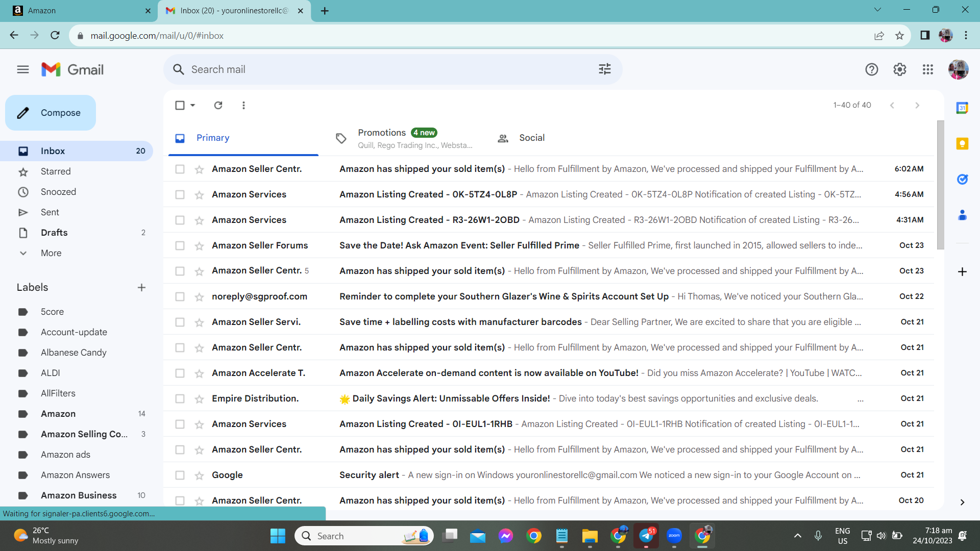The height and width of the screenshot is (551, 980).
Task: Open the More options three-dot menu above mail list
Action: click(x=243, y=105)
